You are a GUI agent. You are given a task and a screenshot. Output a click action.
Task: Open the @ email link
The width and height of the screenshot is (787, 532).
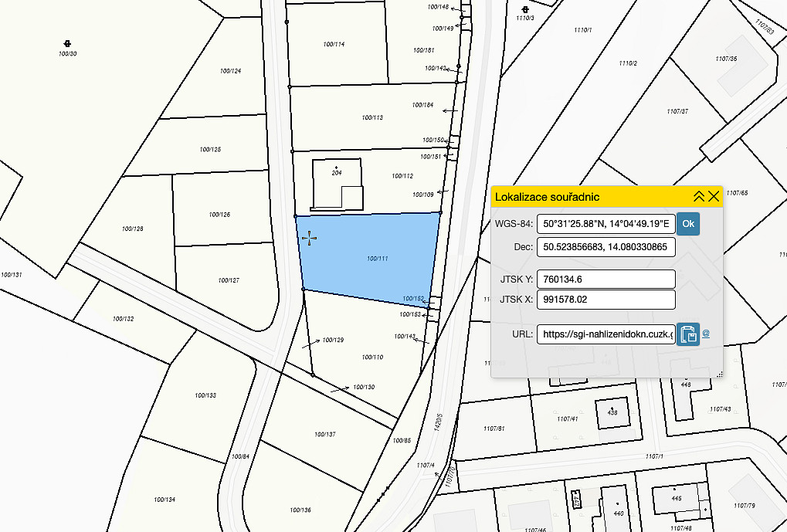click(706, 334)
